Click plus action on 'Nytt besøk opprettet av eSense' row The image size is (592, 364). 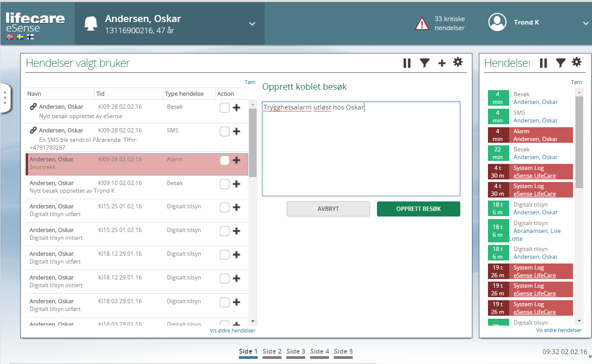tap(236, 108)
